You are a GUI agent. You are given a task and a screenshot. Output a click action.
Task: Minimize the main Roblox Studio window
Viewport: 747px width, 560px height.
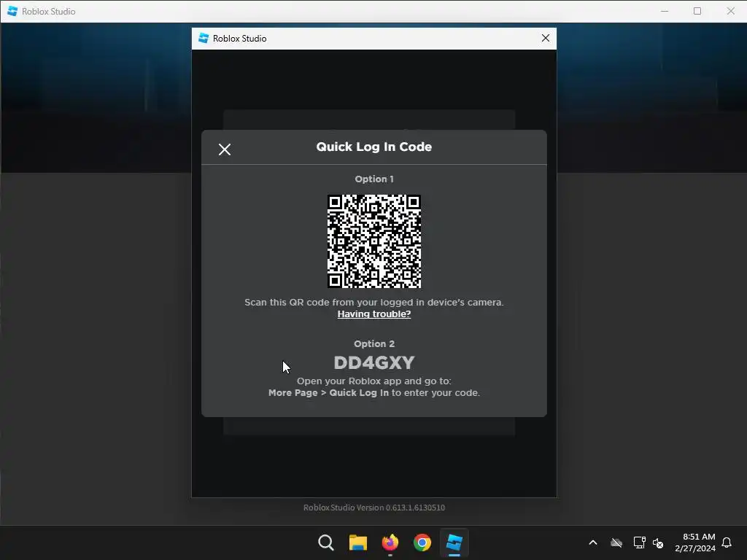[665, 11]
